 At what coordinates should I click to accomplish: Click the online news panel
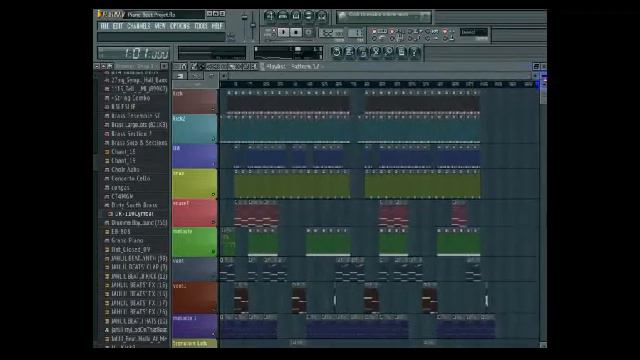point(384,17)
